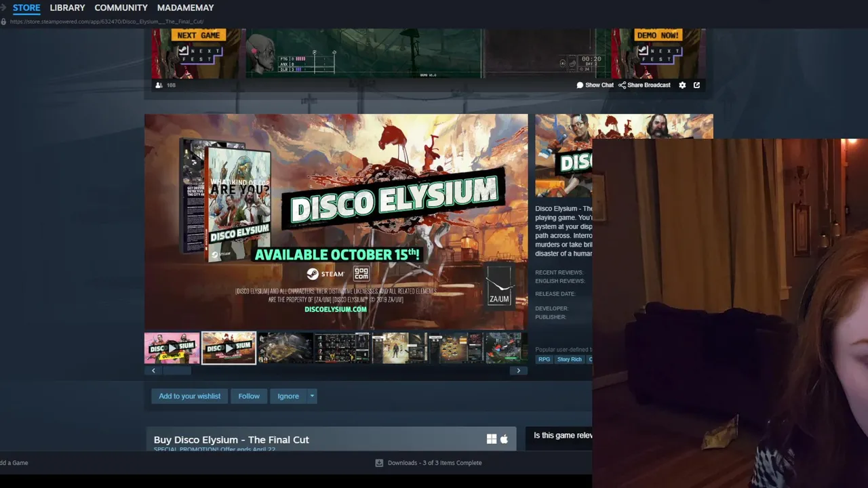868x488 pixels.
Task: Click the Downloads status icon
Action: 379,463
